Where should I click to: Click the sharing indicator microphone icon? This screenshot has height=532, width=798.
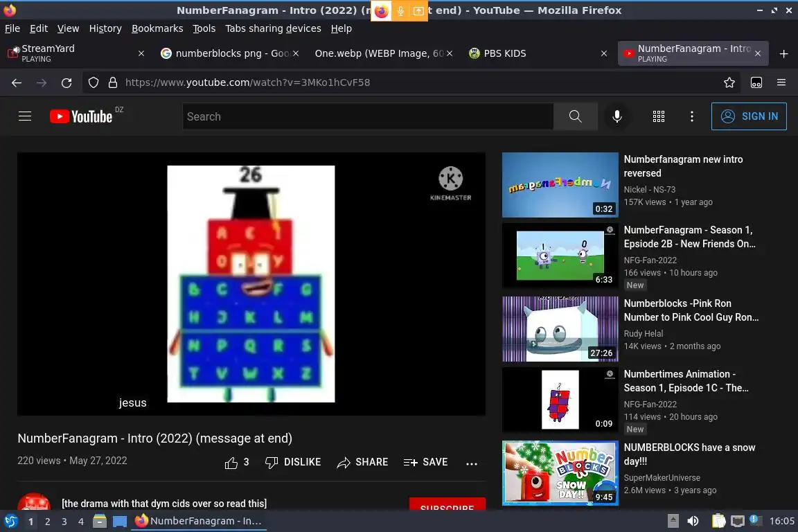pos(400,11)
